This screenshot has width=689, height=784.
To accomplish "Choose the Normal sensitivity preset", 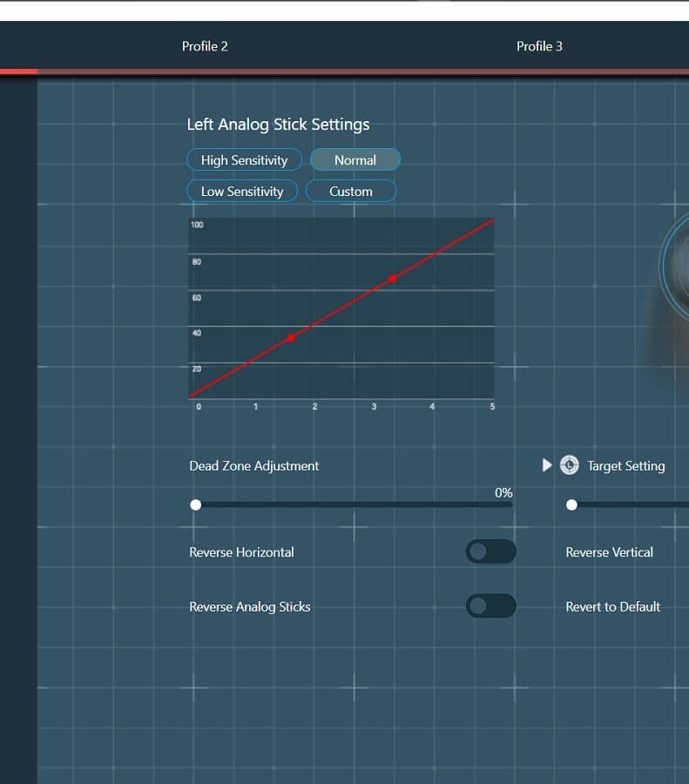I will 355,160.
